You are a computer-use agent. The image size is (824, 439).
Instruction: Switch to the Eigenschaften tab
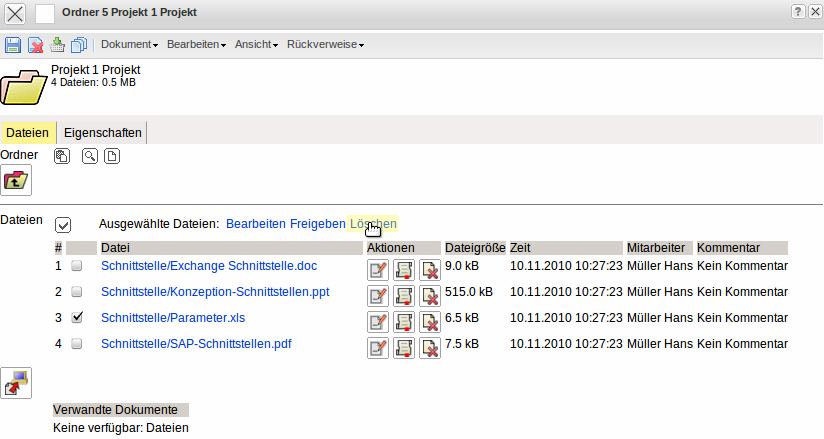pos(102,132)
